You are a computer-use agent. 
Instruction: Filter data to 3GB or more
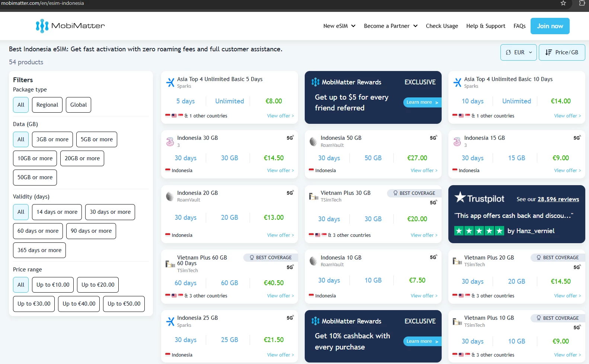pyautogui.click(x=52, y=139)
